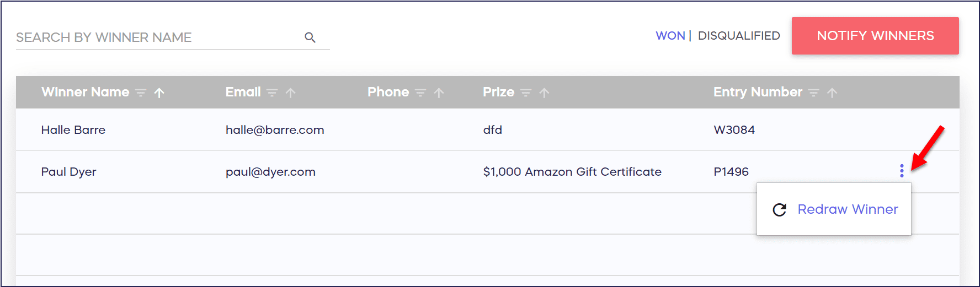Sort by Prize column arrow
The width and height of the screenshot is (980, 287).
(544, 93)
